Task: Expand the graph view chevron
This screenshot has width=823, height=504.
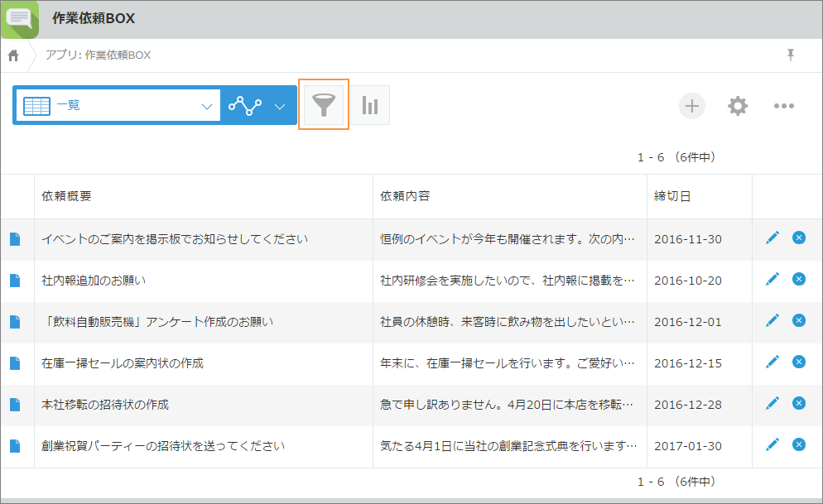Action: [x=280, y=106]
